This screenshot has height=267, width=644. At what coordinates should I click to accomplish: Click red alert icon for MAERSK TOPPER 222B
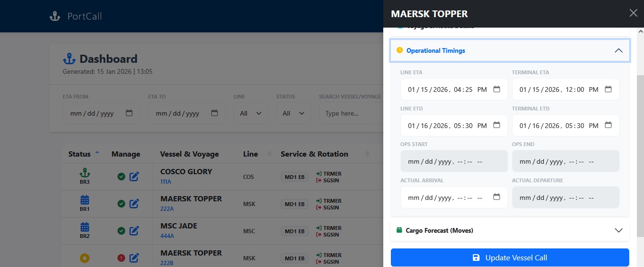pos(121,258)
